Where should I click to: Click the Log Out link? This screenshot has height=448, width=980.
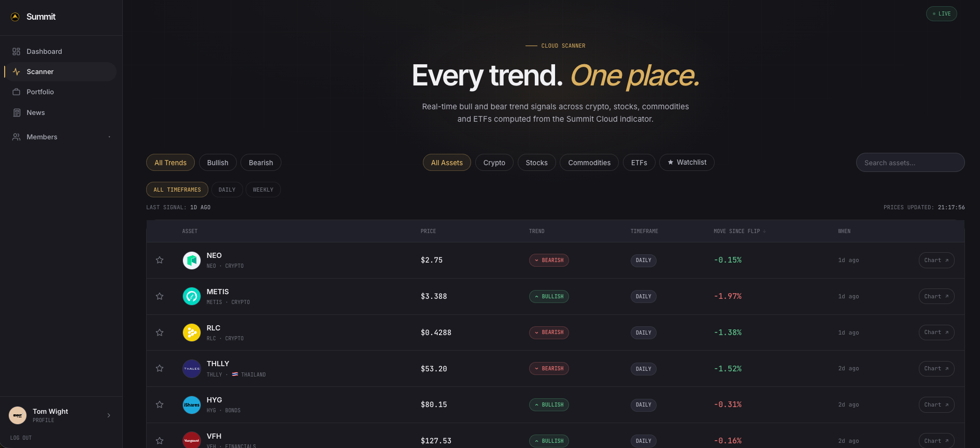pos(21,438)
